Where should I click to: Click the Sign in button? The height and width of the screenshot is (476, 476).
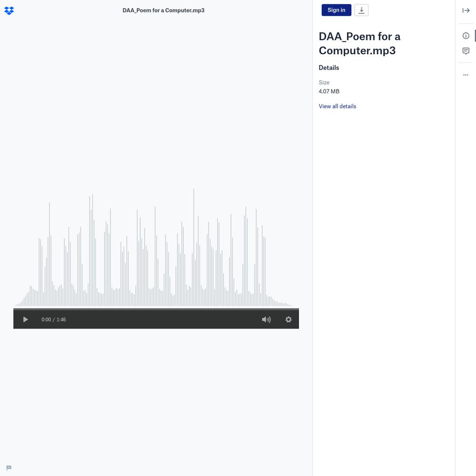point(337,10)
